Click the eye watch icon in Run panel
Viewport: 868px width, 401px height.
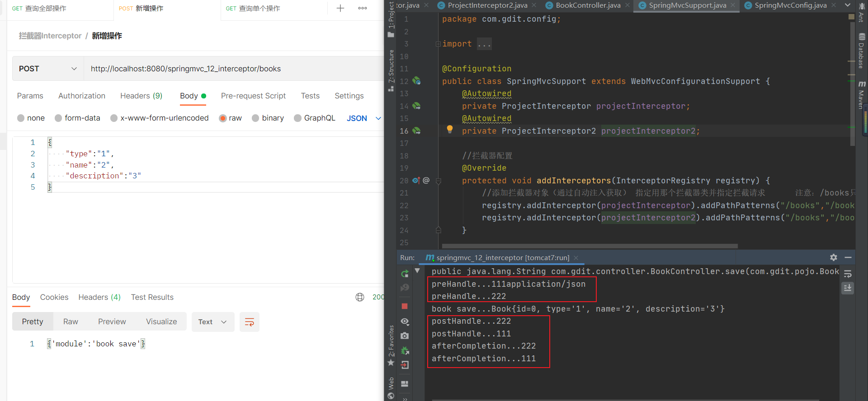[405, 322]
